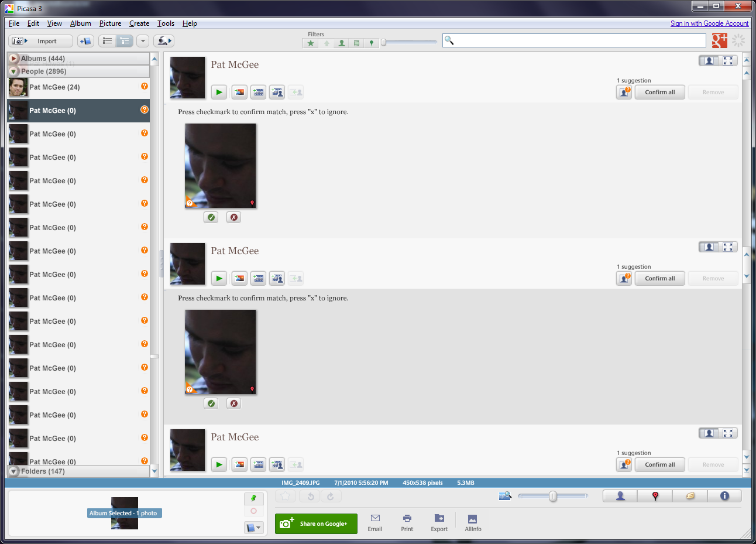Click into the search box
Screen dimensions: 756x544
[575, 40]
